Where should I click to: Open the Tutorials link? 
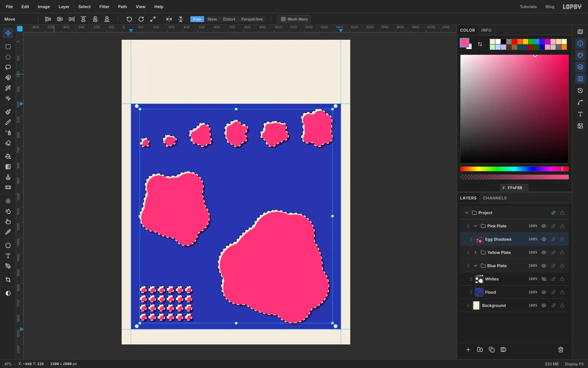528,7
